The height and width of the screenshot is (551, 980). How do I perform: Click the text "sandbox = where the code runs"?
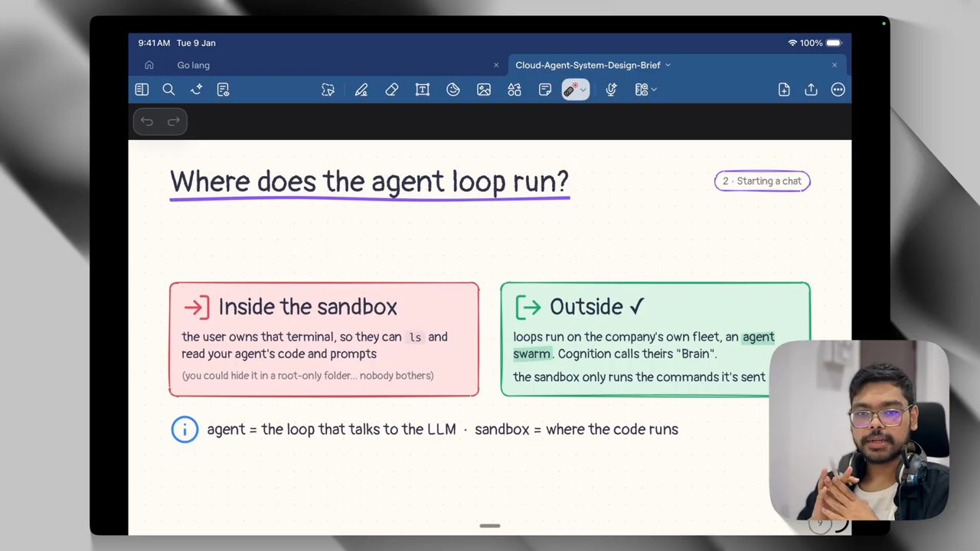coord(577,429)
